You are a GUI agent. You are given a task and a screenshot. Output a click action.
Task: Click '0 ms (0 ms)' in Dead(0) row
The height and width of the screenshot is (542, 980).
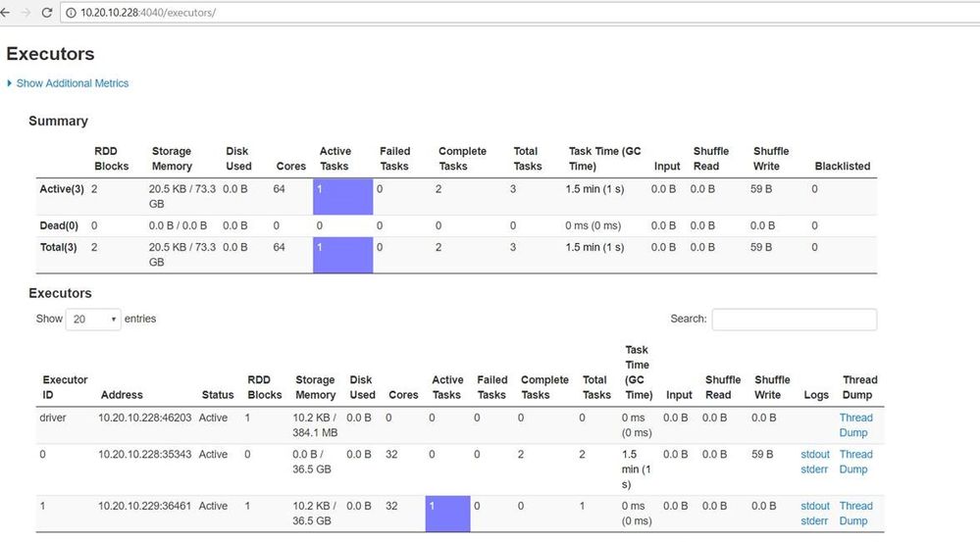593,226
